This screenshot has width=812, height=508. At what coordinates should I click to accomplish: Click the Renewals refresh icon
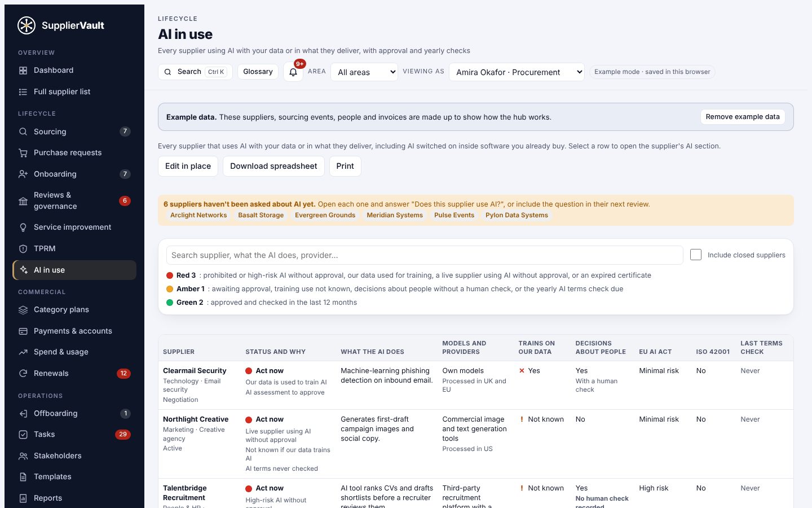[x=23, y=374]
